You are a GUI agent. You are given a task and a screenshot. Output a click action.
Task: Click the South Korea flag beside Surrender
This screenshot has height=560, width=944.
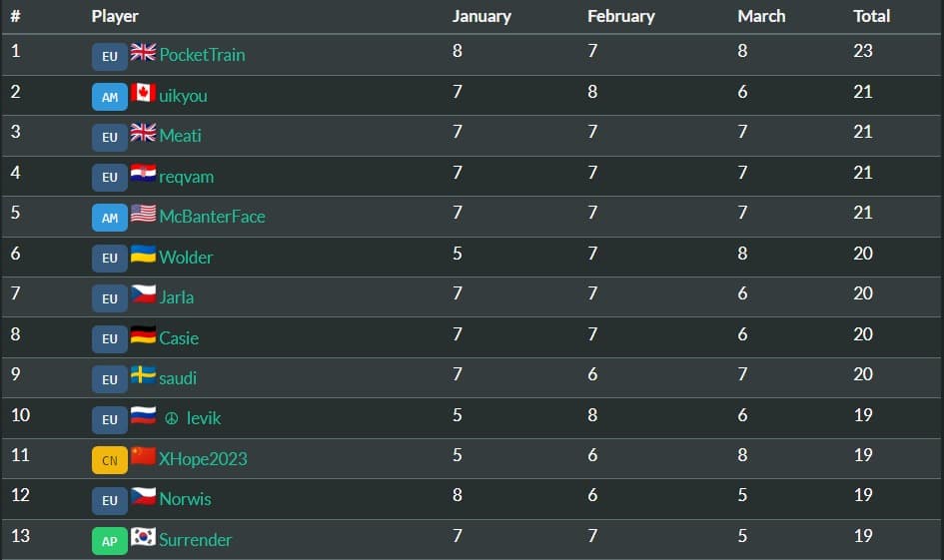(x=143, y=536)
